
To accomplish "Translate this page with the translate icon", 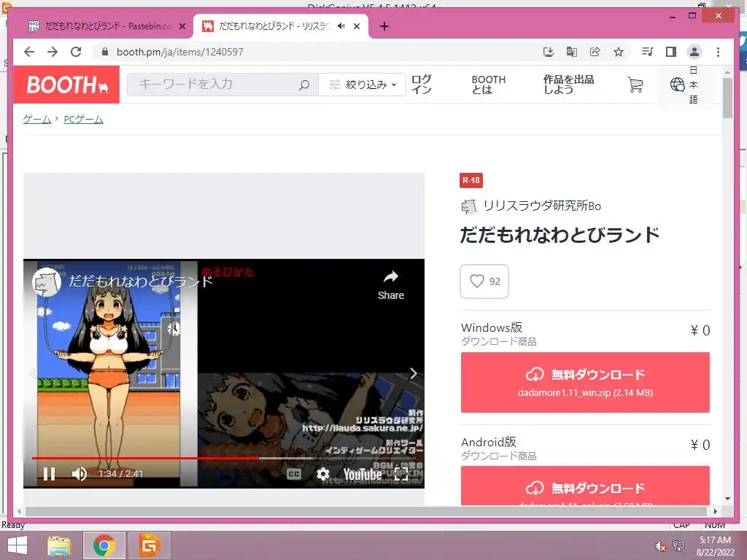I will tap(572, 52).
